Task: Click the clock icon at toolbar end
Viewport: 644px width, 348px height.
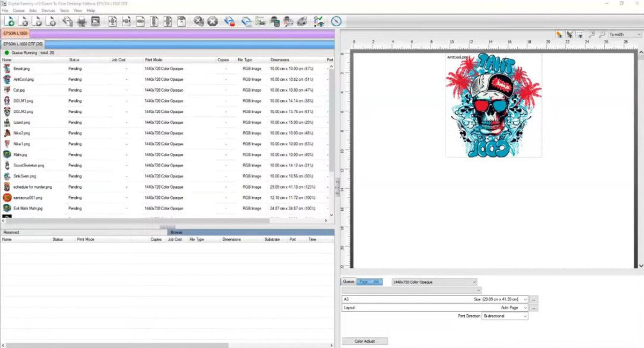Action: (336, 21)
